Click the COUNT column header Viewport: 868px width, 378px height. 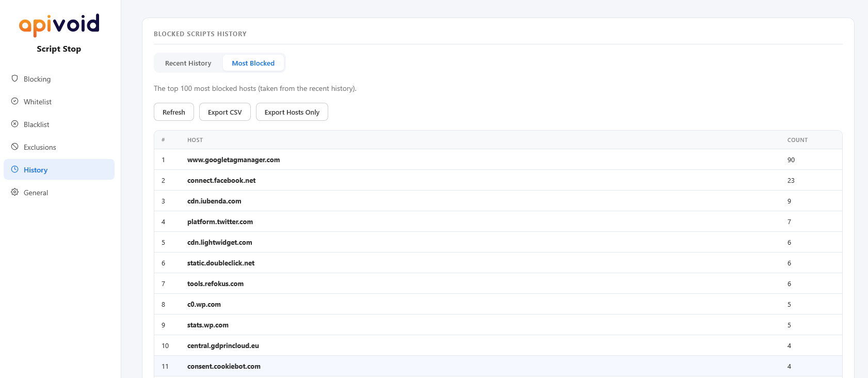797,140
